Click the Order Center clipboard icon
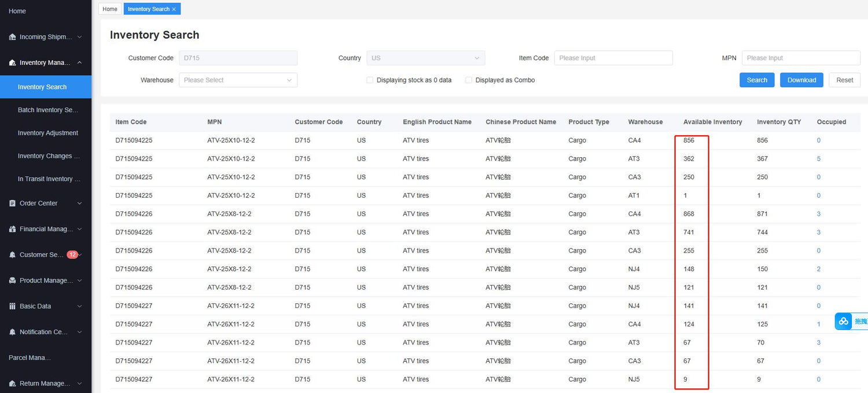The width and height of the screenshot is (868, 393). point(13,203)
